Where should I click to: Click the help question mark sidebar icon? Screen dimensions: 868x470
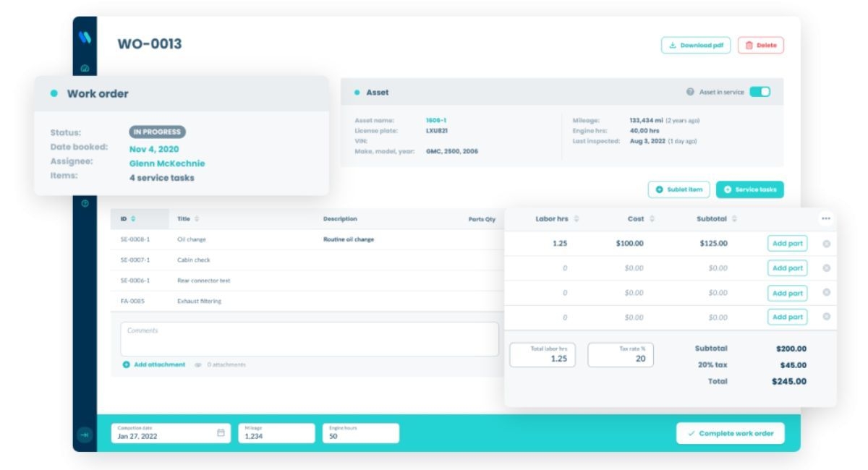(x=85, y=203)
